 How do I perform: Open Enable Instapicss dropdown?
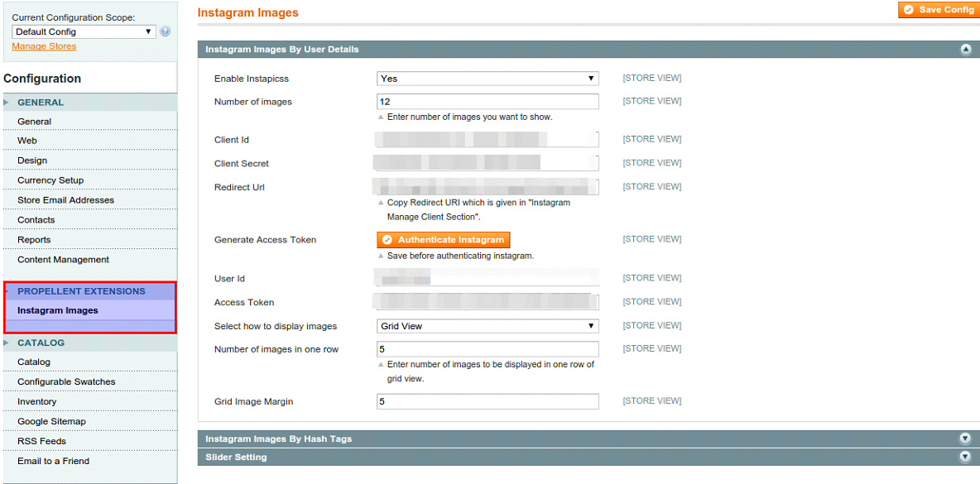(x=488, y=79)
